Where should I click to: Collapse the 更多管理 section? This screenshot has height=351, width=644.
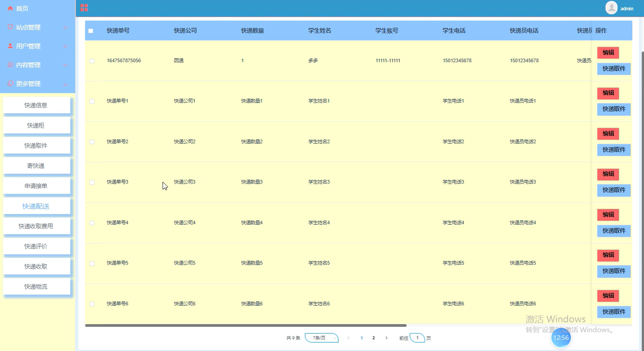pos(37,83)
